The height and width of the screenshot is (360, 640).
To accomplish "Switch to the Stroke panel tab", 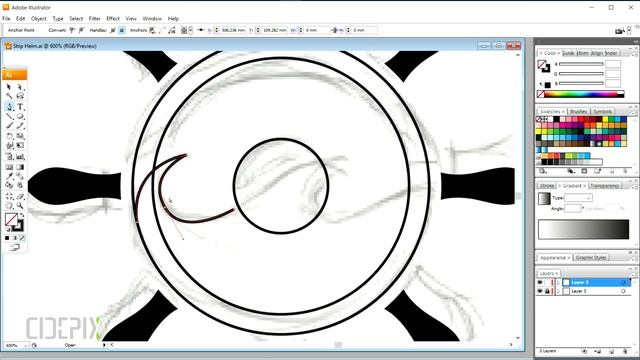I will pyautogui.click(x=547, y=186).
